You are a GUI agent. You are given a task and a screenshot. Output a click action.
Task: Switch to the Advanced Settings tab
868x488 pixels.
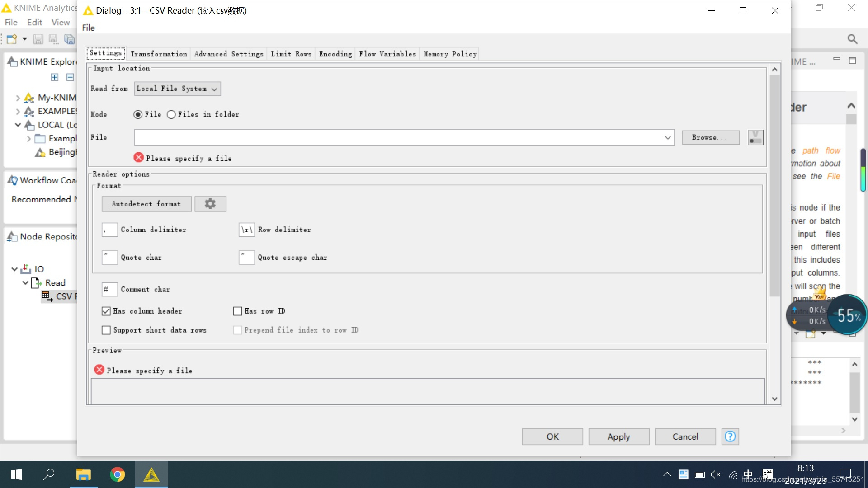pyautogui.click(x=229, y=54)
